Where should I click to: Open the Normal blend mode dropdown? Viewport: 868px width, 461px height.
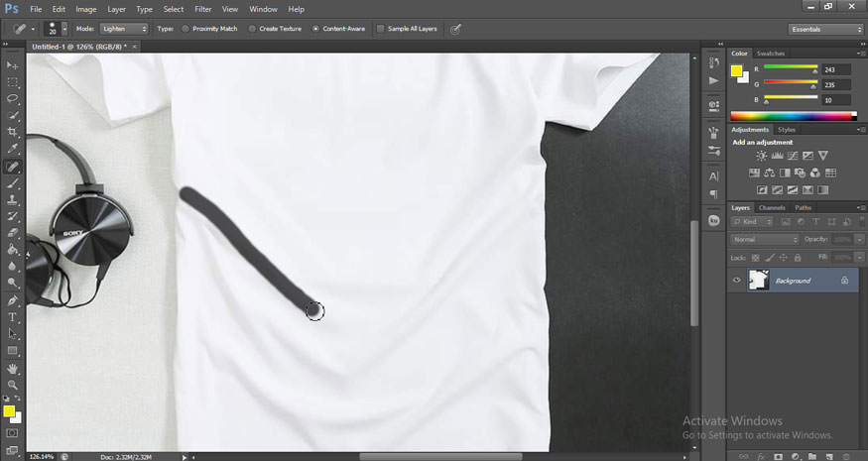(x=765, y=240)
